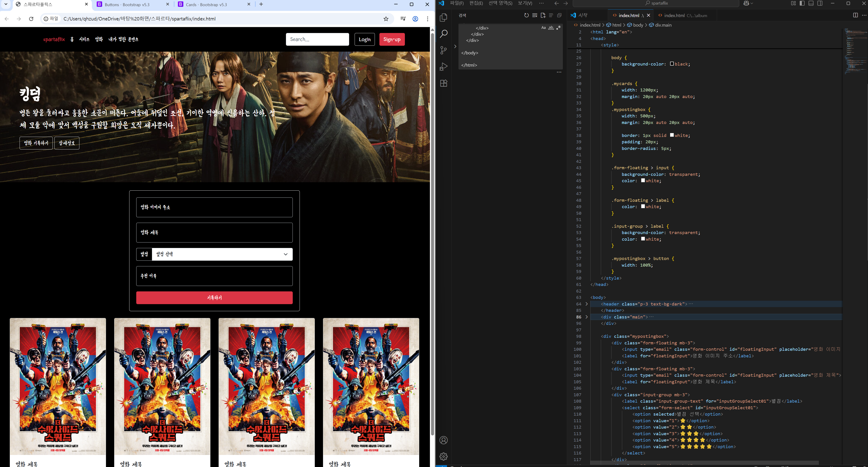
Task: Click the red 기록하기 submit button
Action: (x=214, y=298)
